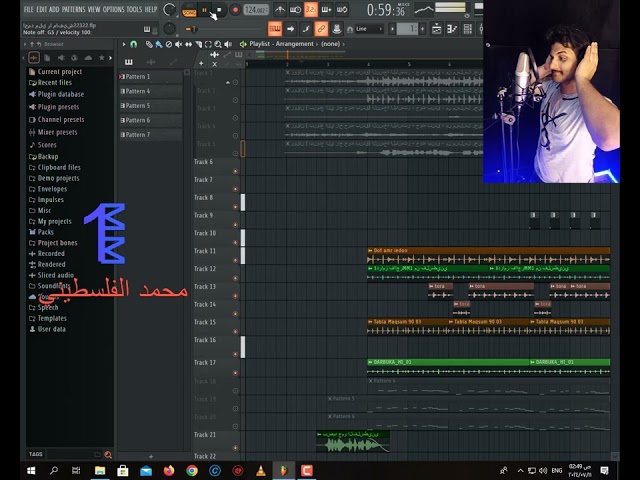Select the playlist Zoom tool

(218, 44)
